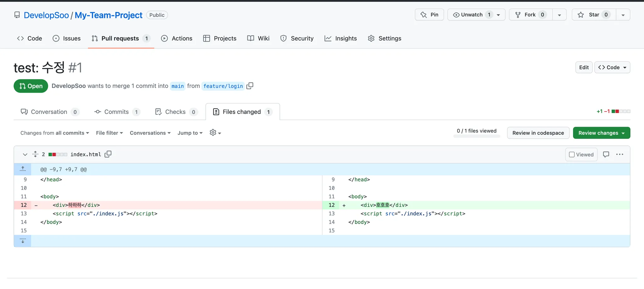Open diff view settings gear dropdown
644x289 pixels.
point(215,133)
